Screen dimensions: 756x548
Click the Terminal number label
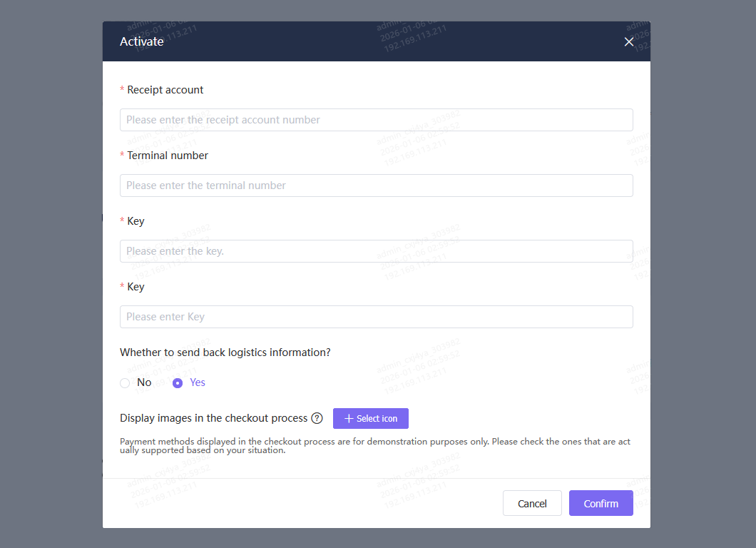click(x=168, y=156)
